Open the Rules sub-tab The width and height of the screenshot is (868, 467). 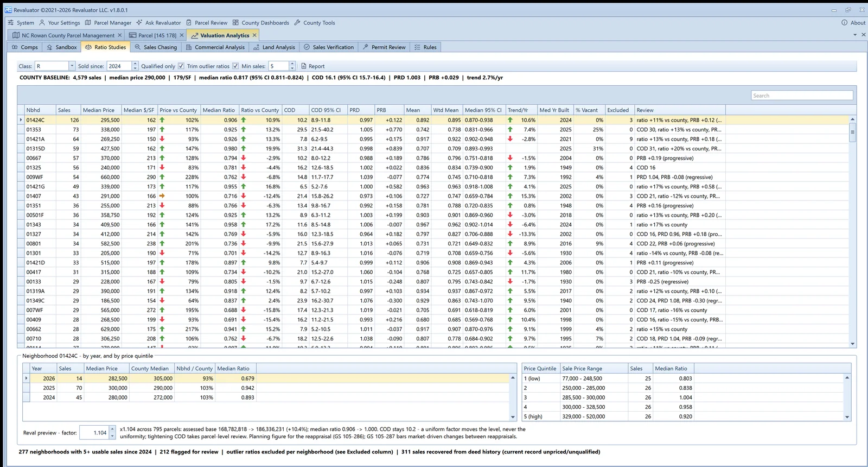(x=425, y=47)
